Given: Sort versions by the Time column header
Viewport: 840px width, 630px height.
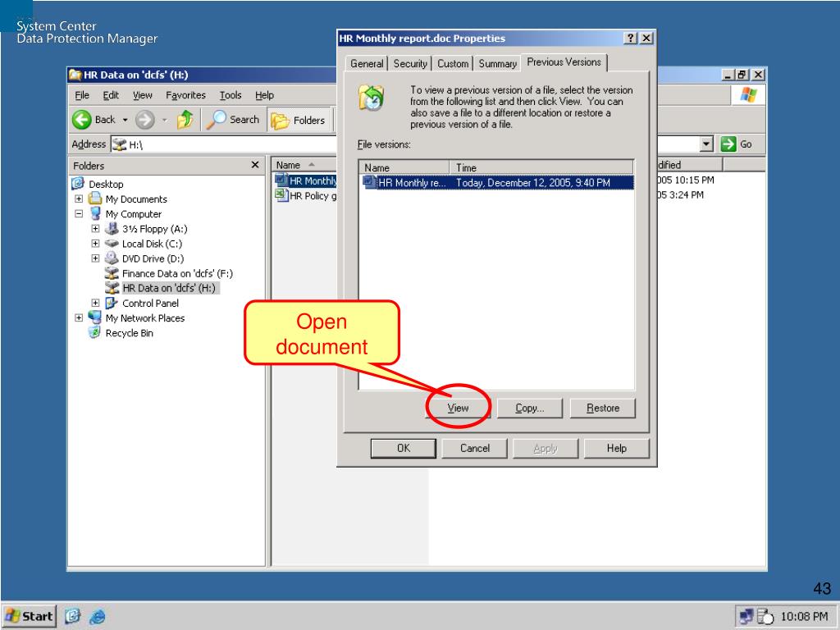Looking at the screenshot, I should [x=541, y=167].
